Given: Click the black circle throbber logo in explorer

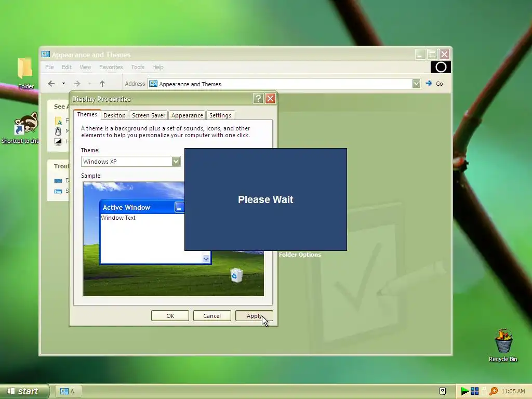Looking at the screenshot, I should [441, 67].
